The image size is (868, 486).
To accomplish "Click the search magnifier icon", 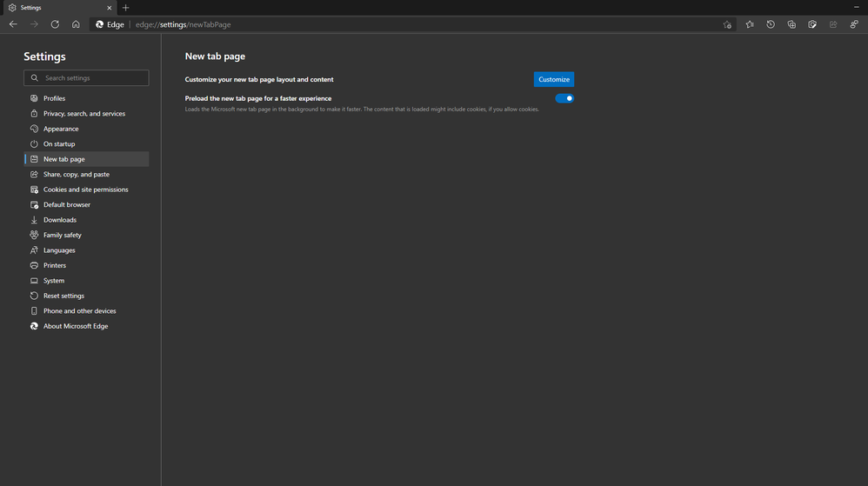I will [34, 78].
